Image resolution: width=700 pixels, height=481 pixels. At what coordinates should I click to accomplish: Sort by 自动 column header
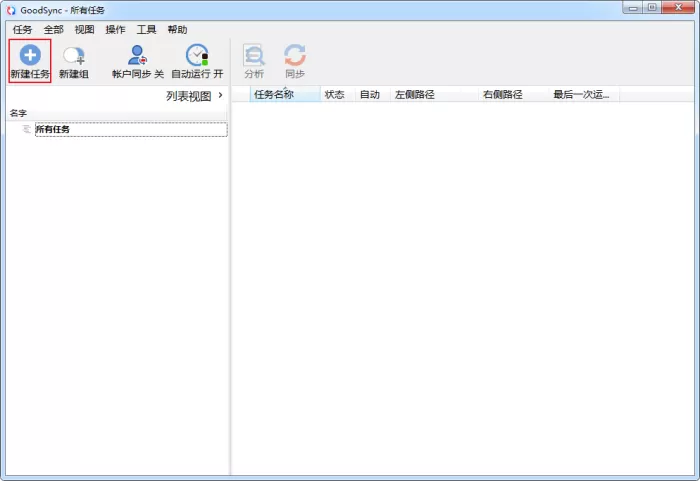click(373, 94)
